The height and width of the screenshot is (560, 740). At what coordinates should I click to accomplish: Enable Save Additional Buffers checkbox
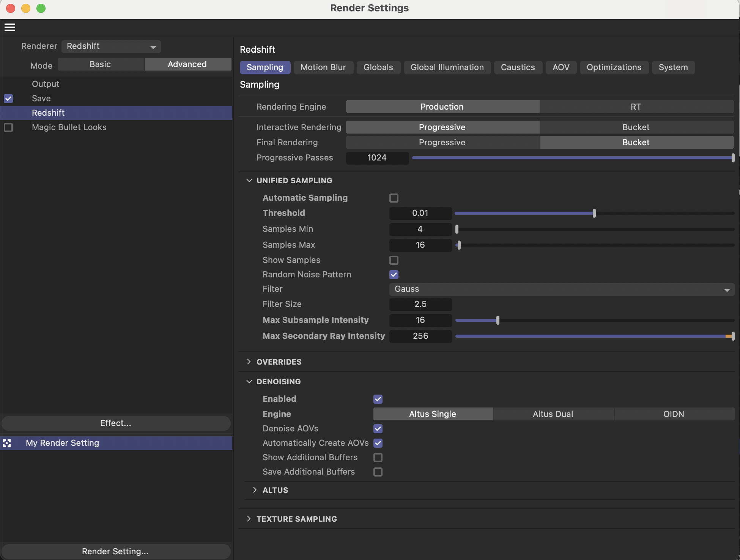[378, 472]
